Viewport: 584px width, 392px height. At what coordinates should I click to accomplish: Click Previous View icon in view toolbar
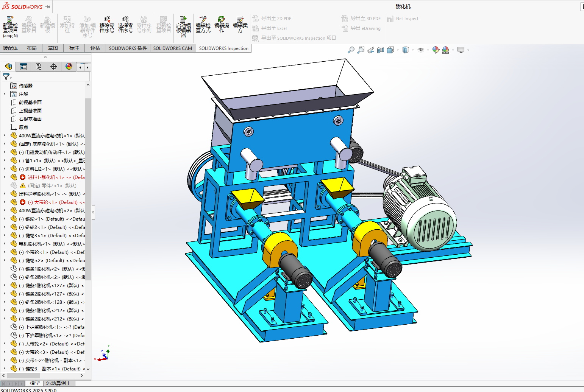pyautogui.click(x=371, y=50)
